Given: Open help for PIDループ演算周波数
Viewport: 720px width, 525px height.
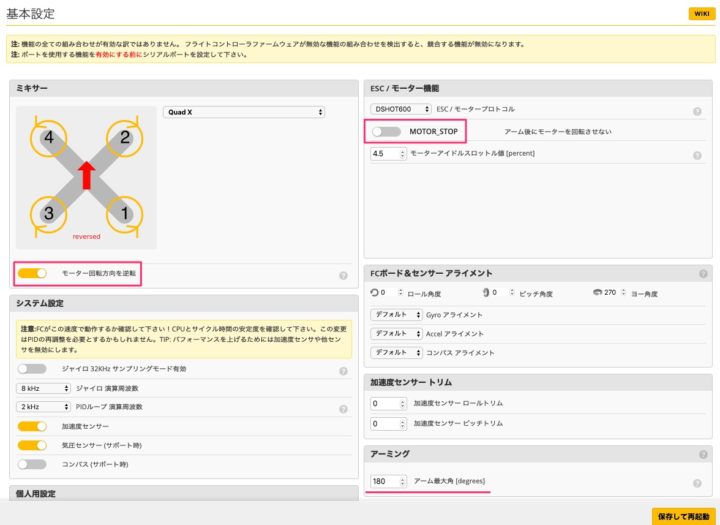Looking at the screenshot, I should [x=343, y=408].
